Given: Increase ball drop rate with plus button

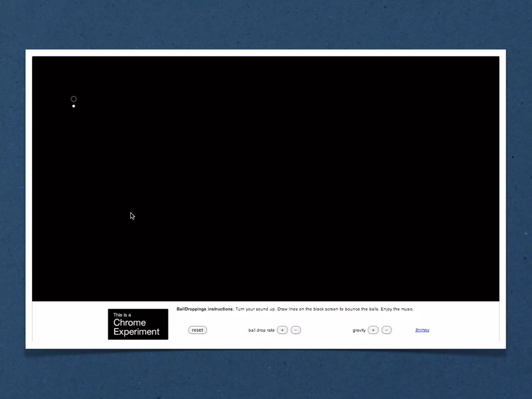Looking at the screenshot, I should tap(282, 330).
